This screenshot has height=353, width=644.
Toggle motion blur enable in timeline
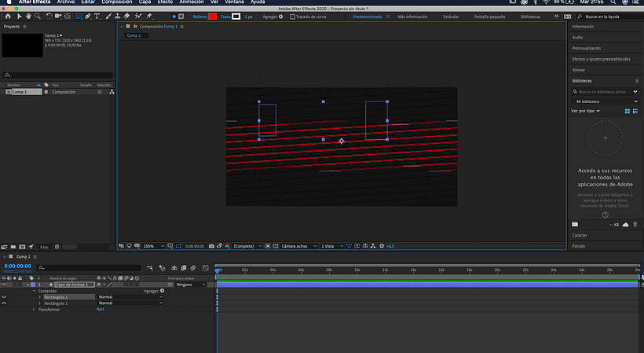[193, 268]
